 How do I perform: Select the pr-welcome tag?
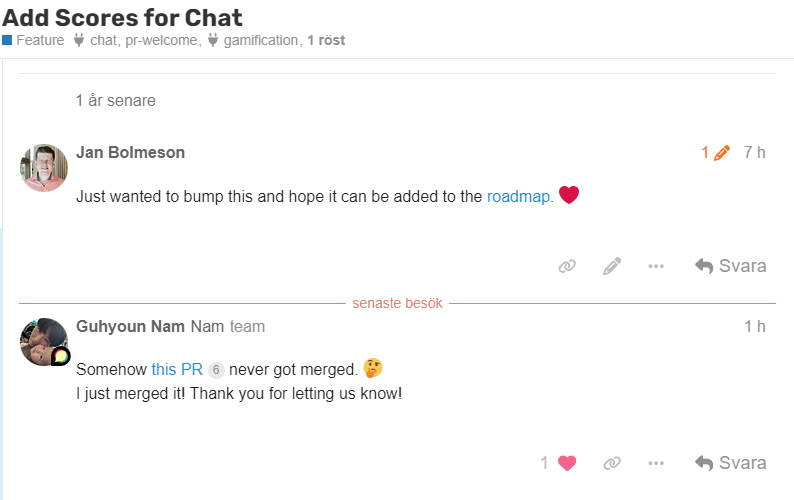pos(163,41)
